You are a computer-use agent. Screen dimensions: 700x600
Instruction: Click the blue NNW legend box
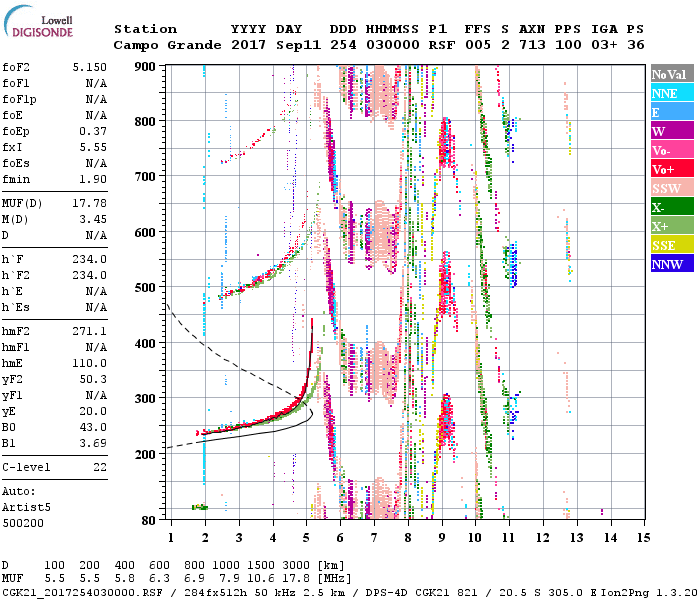669,264
